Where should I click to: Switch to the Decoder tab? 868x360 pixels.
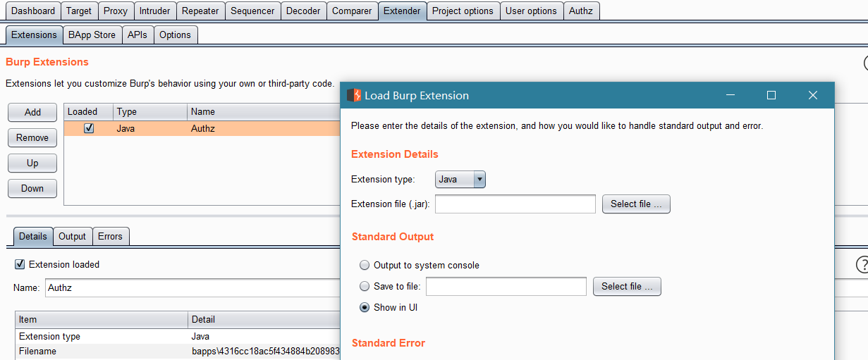tap(303, 11)
